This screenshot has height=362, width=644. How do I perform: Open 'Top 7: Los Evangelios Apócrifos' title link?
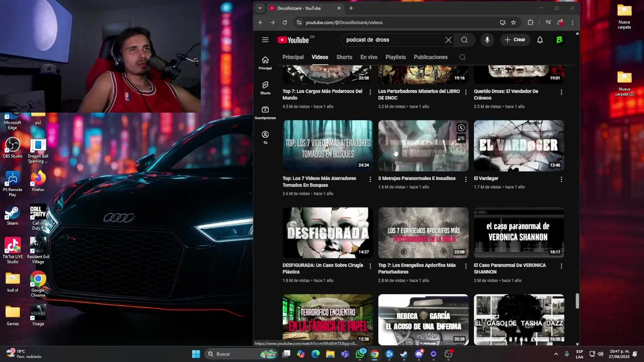click(417, 268)
